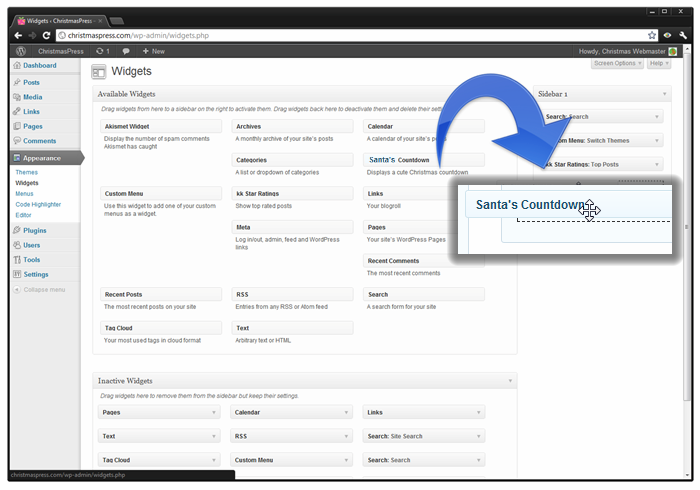This screenshot has width=700, height=490.
Task: Expand the inactive Search: Site Search widget
Action: tap(478, 436)
